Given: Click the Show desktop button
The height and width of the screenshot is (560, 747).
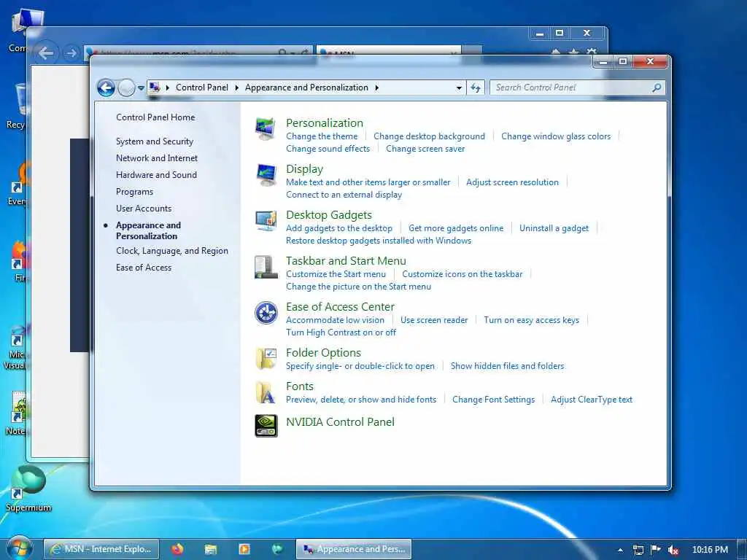Looking at the screenshot, I should click(742, 549).
